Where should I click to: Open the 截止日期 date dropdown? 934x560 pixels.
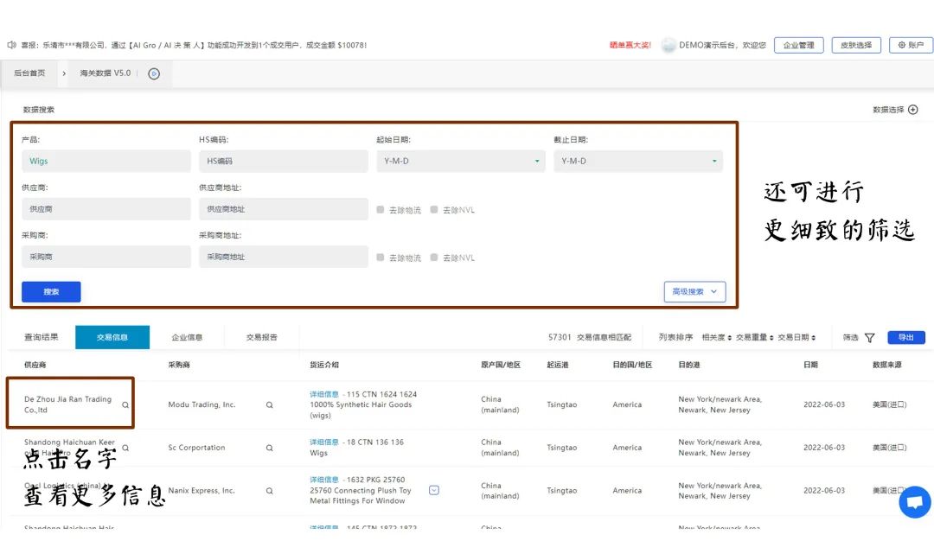637,162
